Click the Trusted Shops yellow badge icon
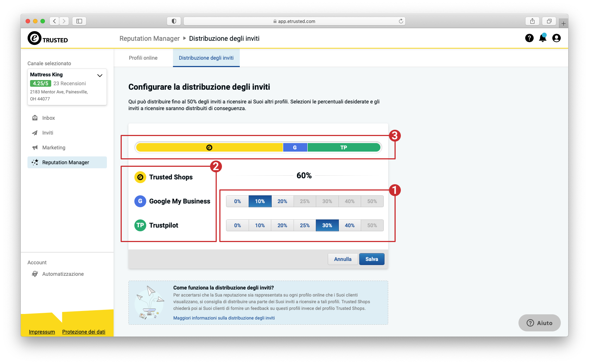This screenshot has width=589, height=364. click(140, 177)
